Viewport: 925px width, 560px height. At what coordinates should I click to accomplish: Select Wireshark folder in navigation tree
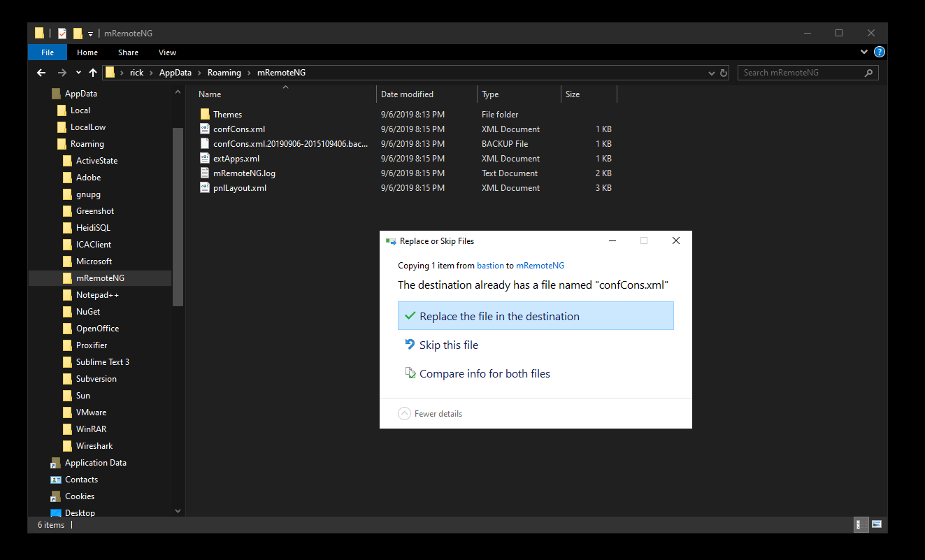pos(94,446)
